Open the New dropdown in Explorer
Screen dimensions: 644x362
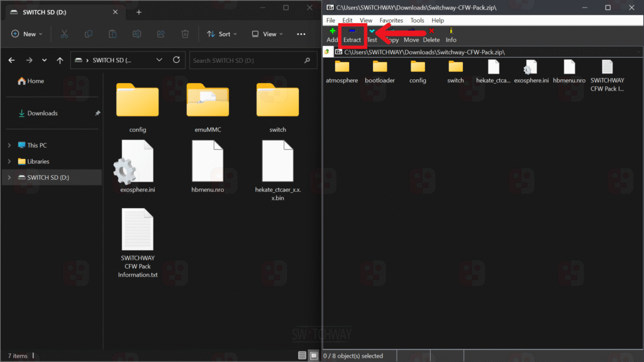pos(26,34)
